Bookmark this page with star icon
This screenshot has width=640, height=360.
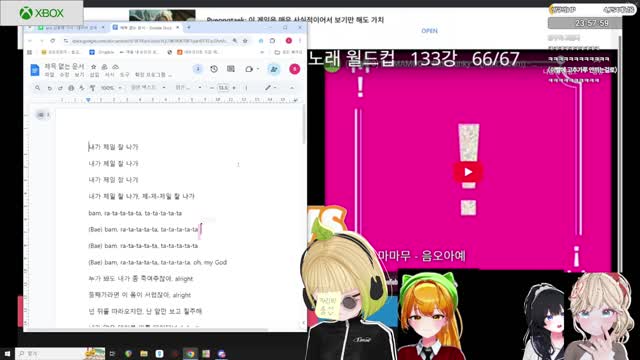tap(245, 41)
